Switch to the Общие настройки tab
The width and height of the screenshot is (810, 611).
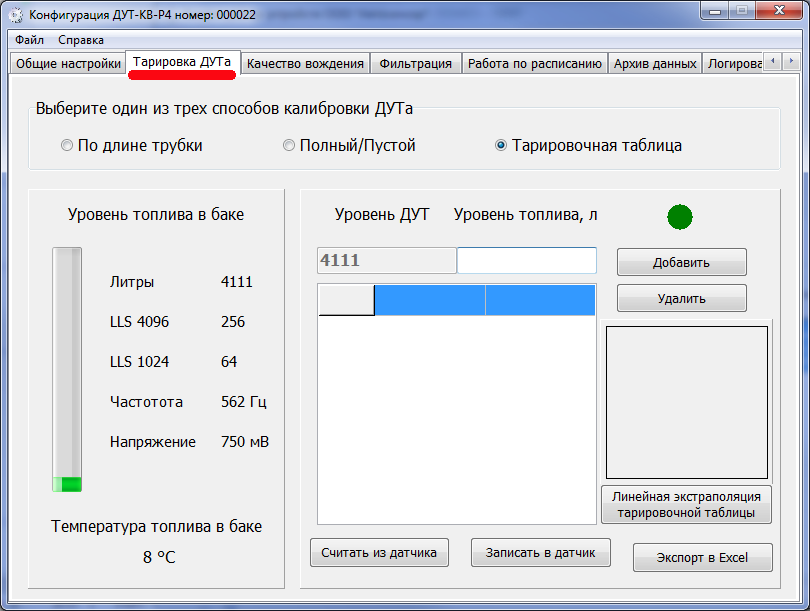(x=68, y=64)
